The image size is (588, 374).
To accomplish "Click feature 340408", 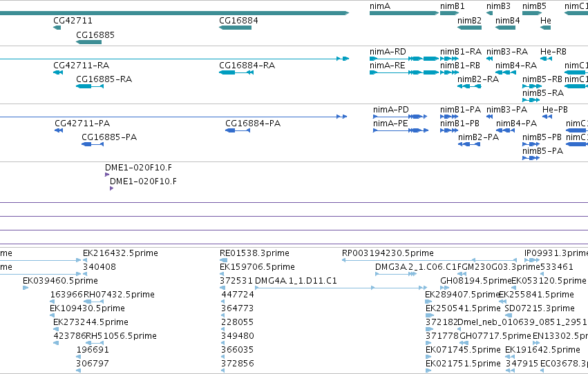I will [x=99, y=267].
